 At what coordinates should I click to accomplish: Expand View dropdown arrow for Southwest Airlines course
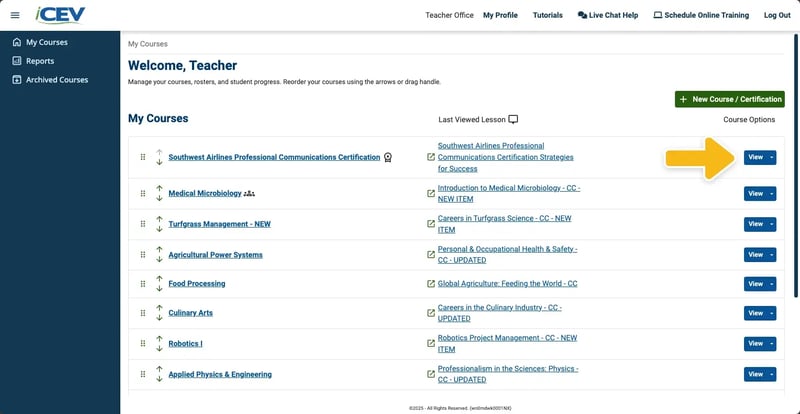pyautogui.click(x=771, y=157)
